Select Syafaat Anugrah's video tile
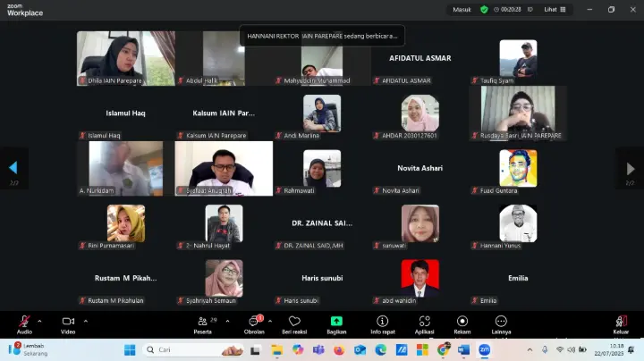This screenshot has width=644, height=361. 224,167
